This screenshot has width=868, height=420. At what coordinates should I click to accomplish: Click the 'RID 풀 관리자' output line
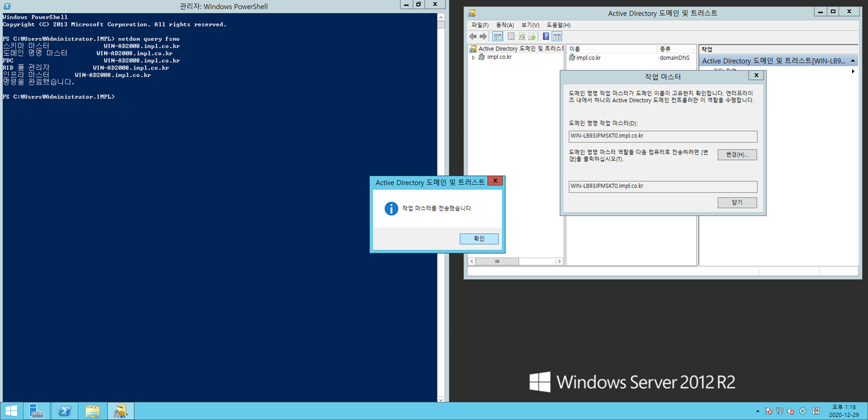point(85,68)
